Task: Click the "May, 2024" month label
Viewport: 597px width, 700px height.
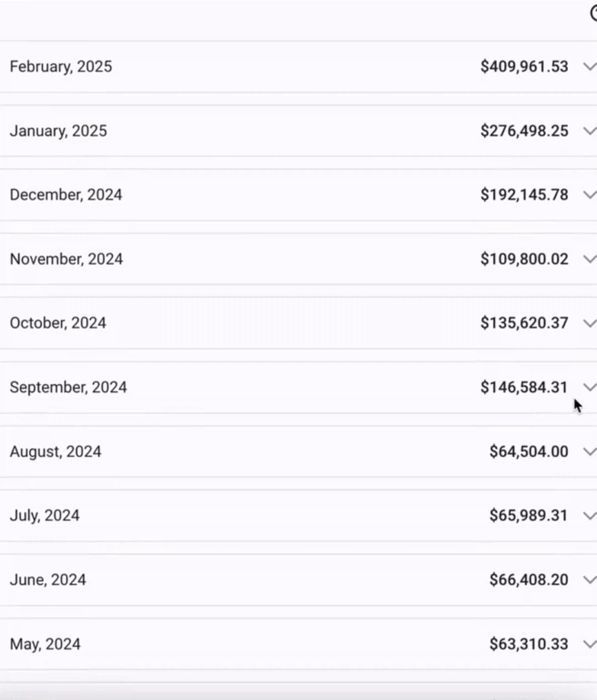Action: (x=45, y=644)
